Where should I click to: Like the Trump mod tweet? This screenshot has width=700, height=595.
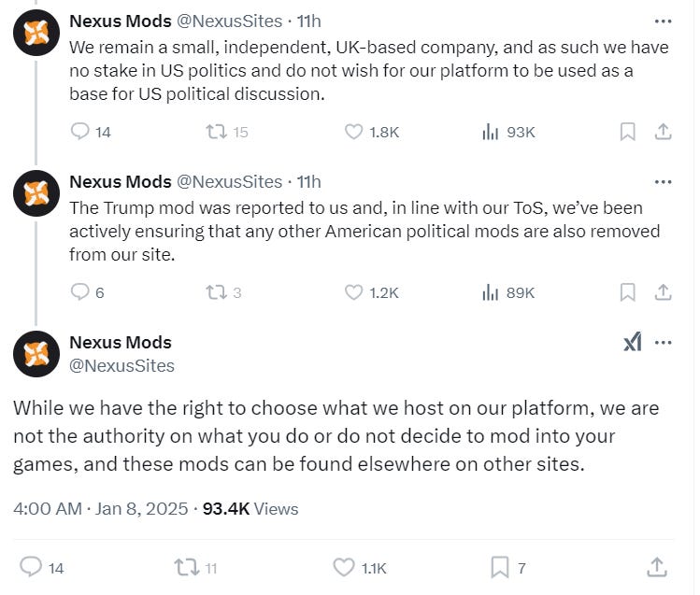[354, 292]
